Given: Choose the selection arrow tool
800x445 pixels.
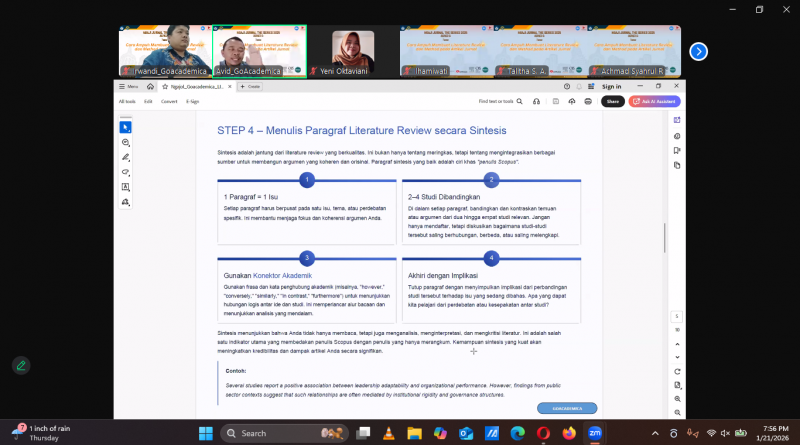Looking at the screenshot, I should [x=125, y=127].
